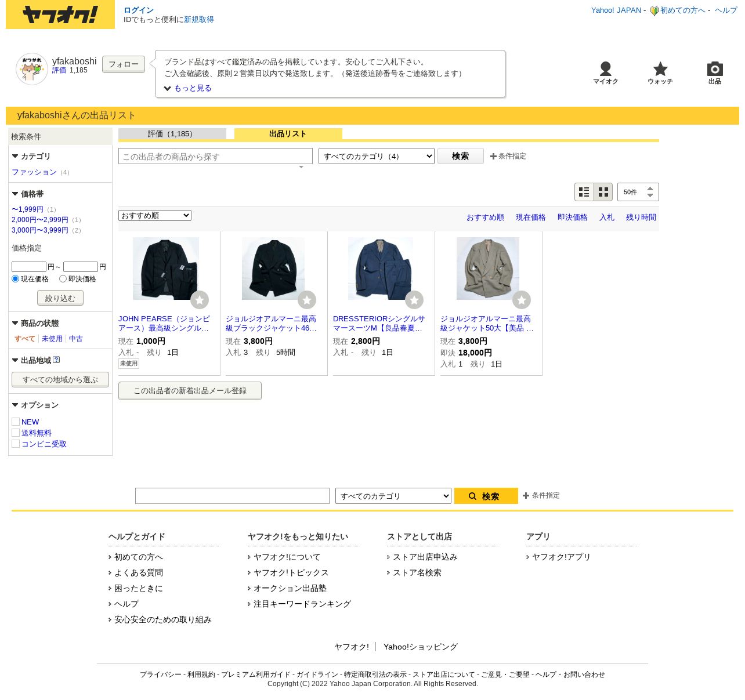Click the bottom keyword search field
745x700 pixels.
pyautogui.click(x=232, y=496)
